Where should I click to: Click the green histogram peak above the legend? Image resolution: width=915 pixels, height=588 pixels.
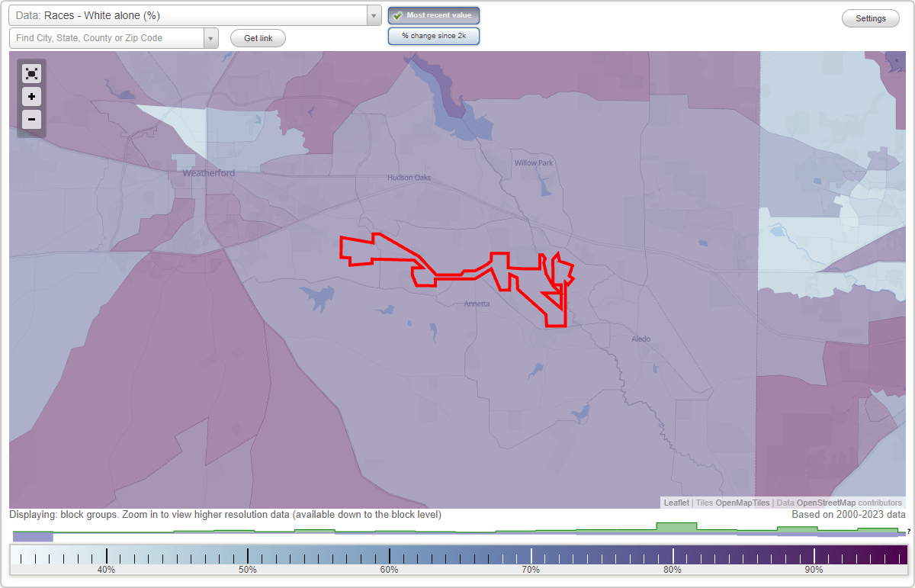[x=676, y=527]
